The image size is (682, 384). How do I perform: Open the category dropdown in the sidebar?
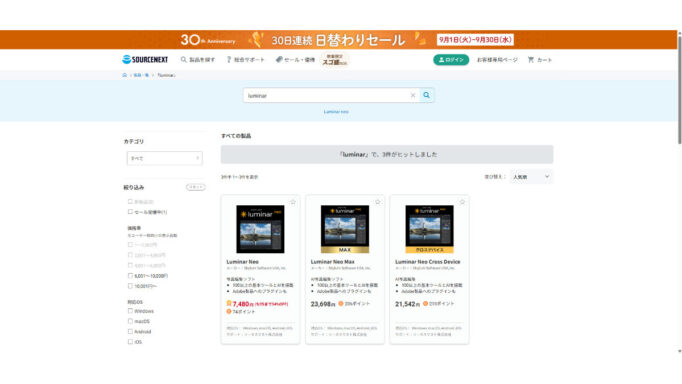point(164,158)
